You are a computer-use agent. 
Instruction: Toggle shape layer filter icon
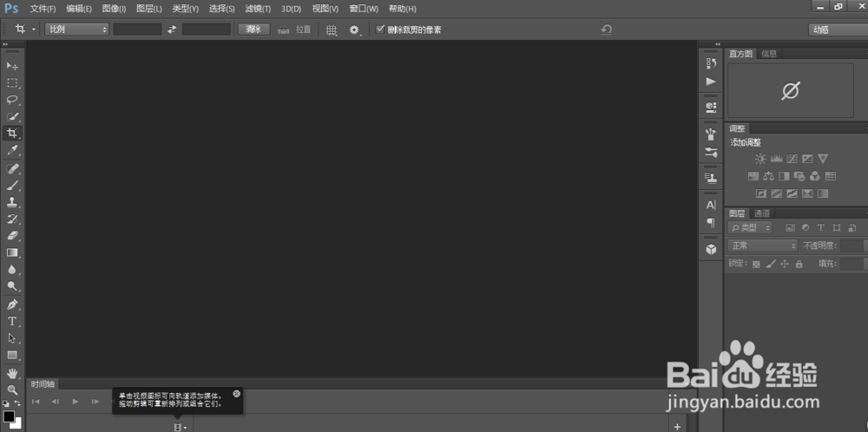[x=837, y=227]
